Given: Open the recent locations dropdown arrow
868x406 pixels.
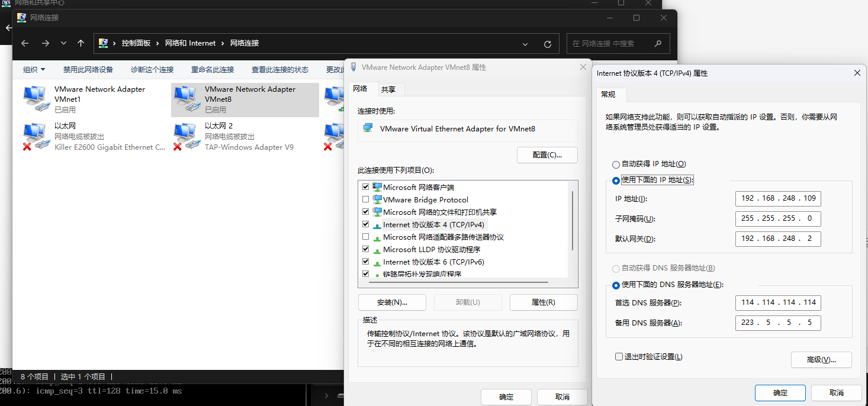Looking at the screenshot, I should (63, 43).
